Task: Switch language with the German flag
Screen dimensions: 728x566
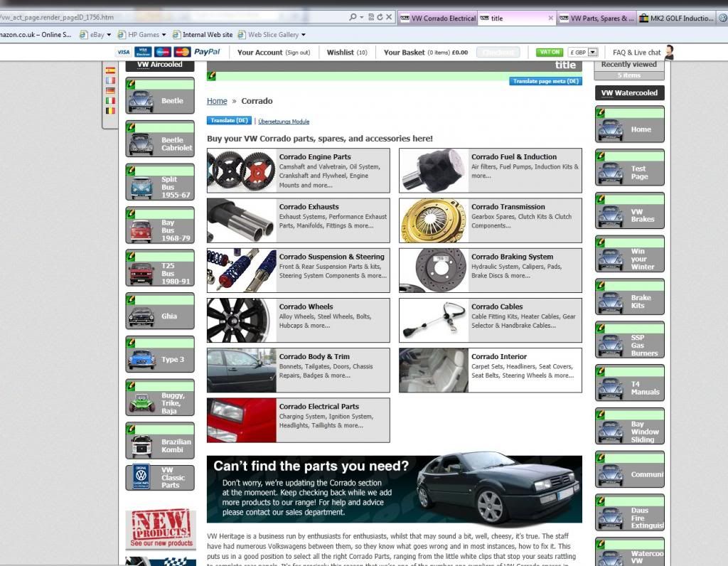Action: (110, 91)
